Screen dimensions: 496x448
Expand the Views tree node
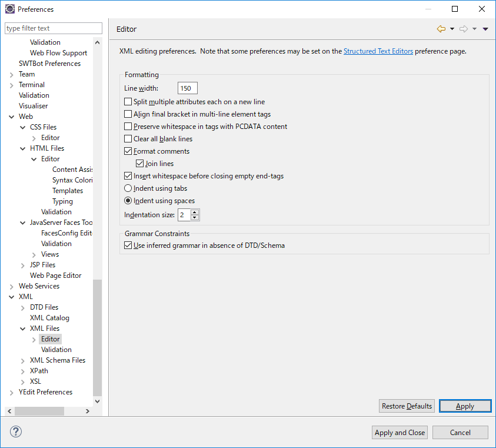pyautogui.click(x=34, y=254)
